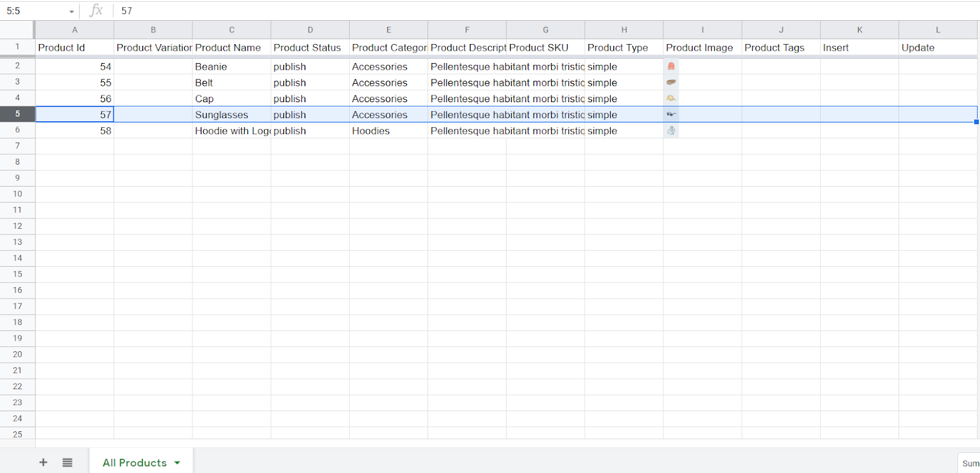Click the Accessories cell in Beanie row

[388, 66]
